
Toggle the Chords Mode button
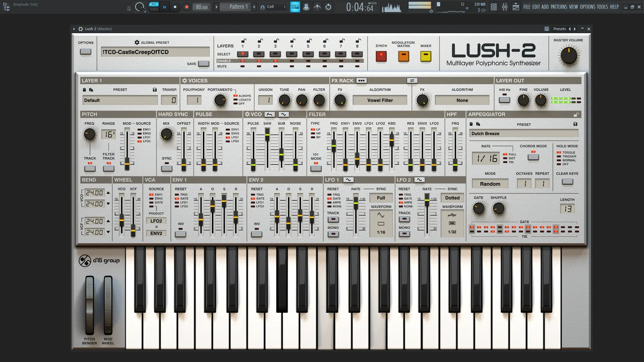pos(533,157)
